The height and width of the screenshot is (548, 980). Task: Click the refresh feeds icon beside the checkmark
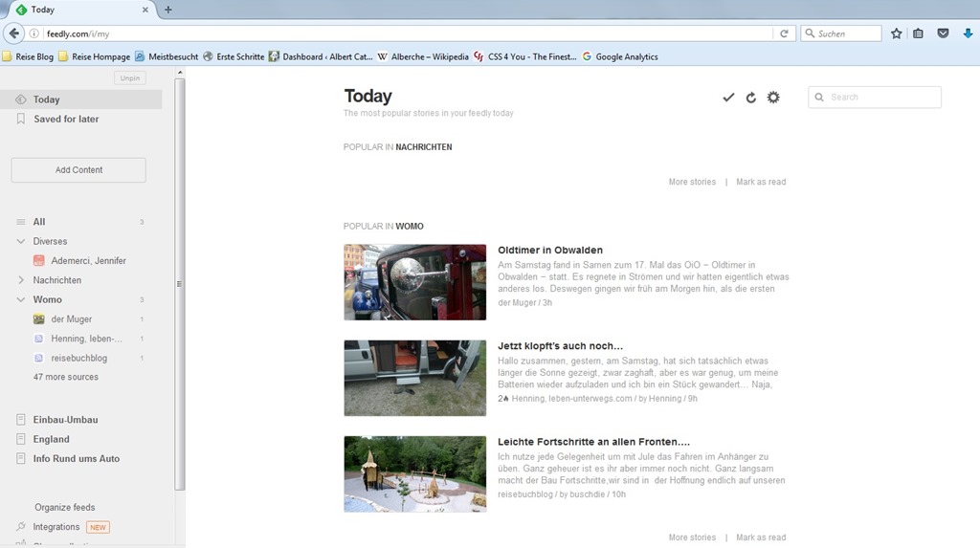(751, 98)
